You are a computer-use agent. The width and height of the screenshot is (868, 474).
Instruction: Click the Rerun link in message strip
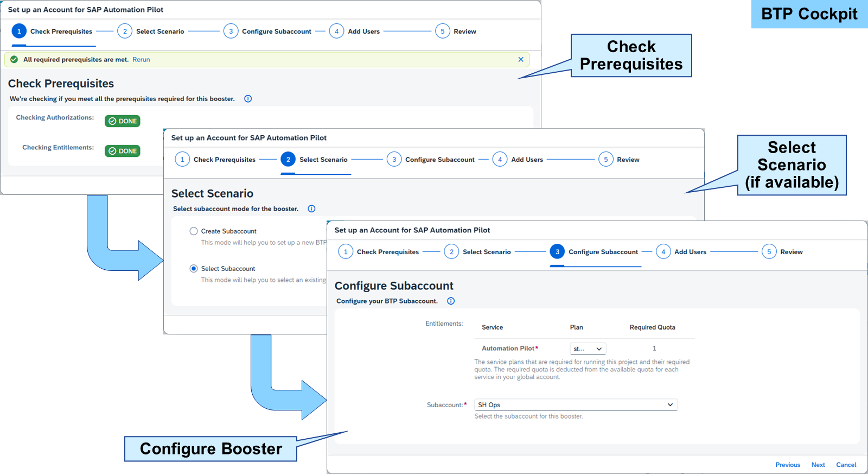pyautogui.click(x=141, y=60)
